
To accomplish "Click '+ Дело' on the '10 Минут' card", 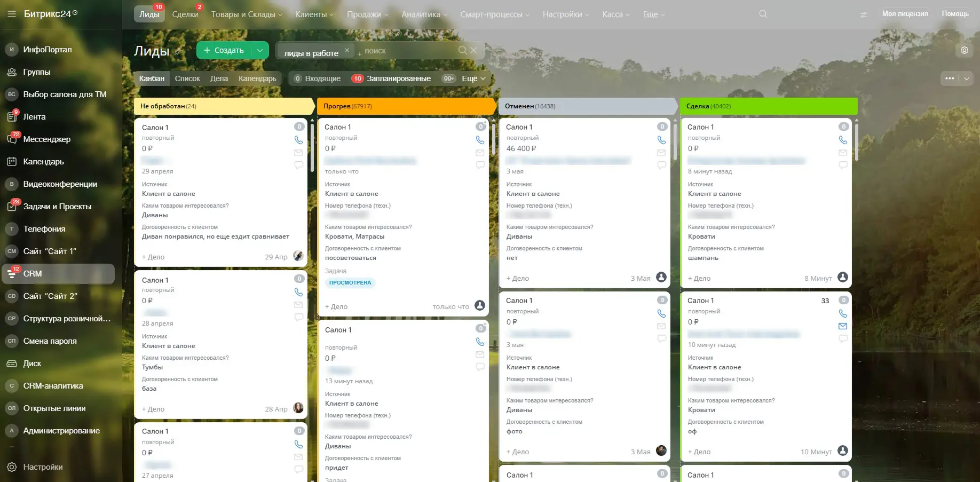I will pos(699,452).
